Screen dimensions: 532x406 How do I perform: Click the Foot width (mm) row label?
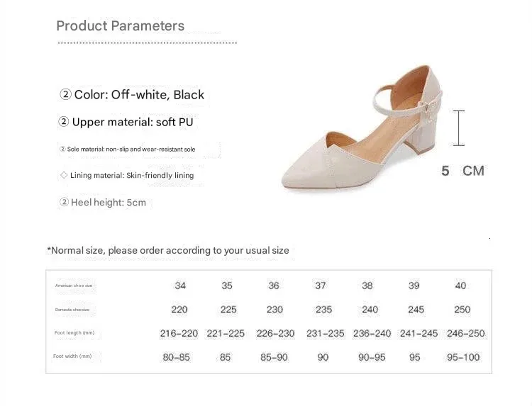coord(72,356)
